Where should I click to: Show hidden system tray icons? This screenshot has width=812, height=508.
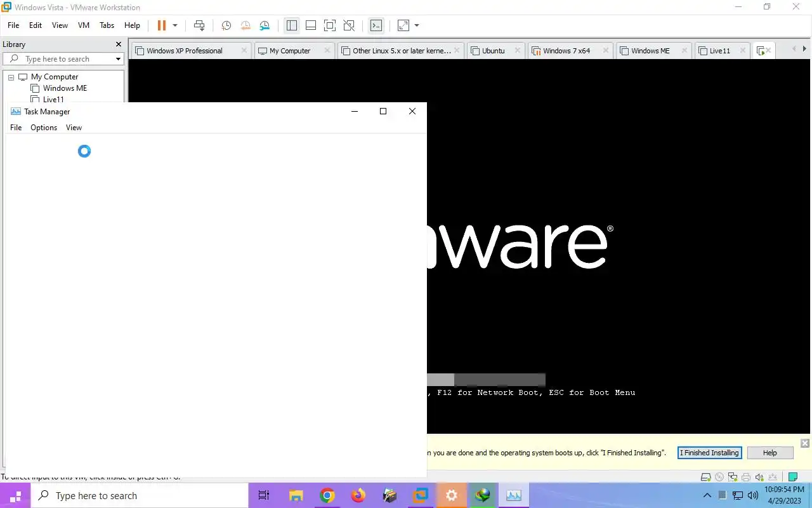click(707, 495)
